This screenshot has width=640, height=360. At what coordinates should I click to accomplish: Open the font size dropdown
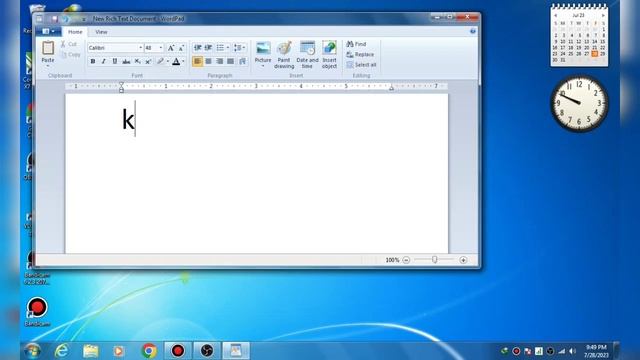(161, 48)
